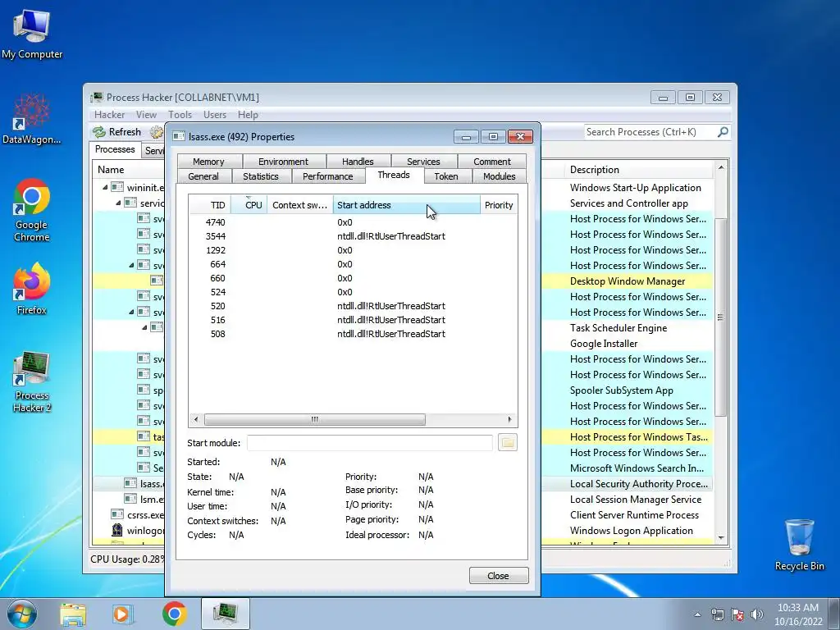Click the Action Center flag tray icon
Screen dimensions: 840x630
pos(737,614)
